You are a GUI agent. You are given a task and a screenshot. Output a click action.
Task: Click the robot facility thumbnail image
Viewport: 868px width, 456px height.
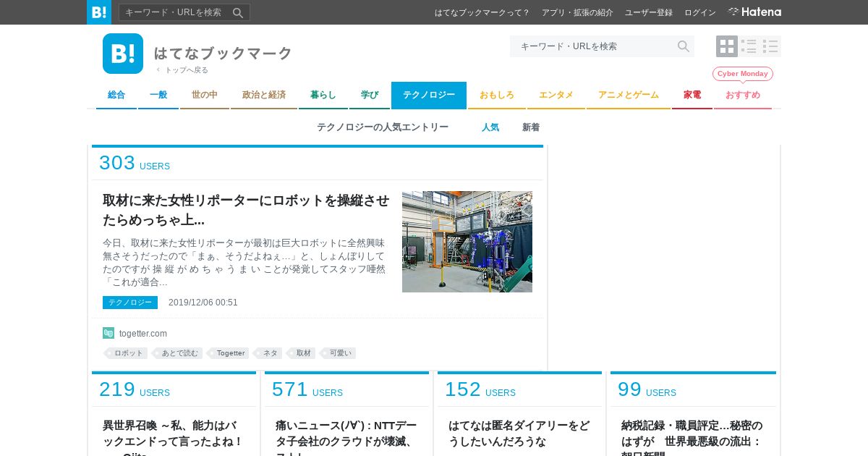pyautogui.click(x=467, y=242)
